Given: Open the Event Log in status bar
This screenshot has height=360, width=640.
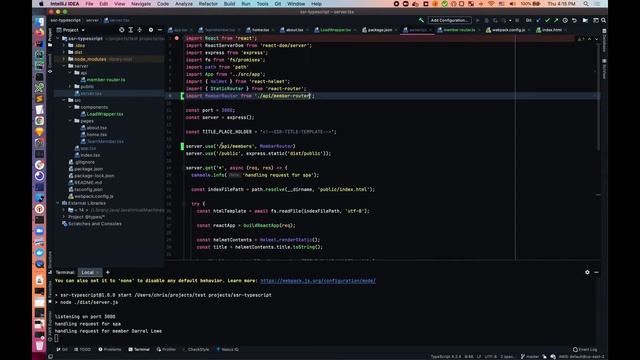Looking at the screenshot, I should pyautogui.click(x=585, y=349).
